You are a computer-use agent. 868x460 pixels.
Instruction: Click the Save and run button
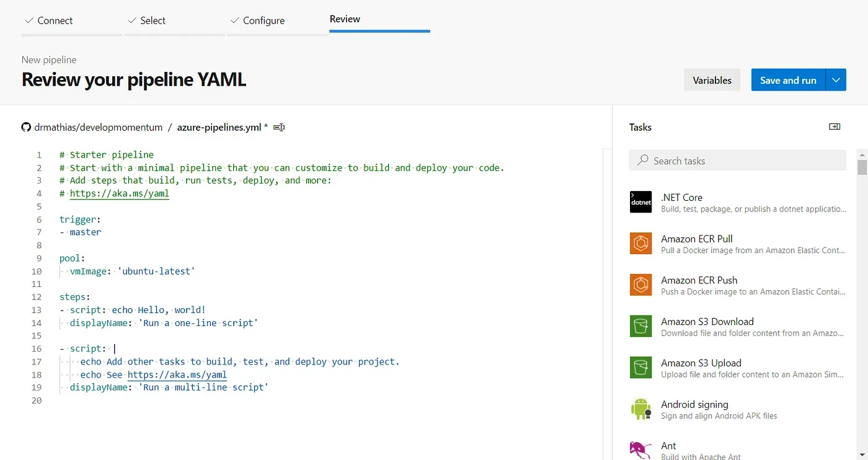[x=788, y=80]
